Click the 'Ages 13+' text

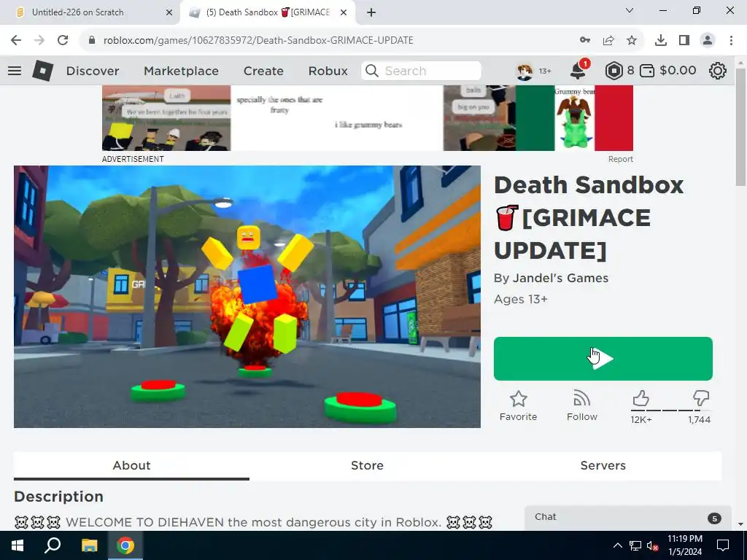tap(521, 299)
